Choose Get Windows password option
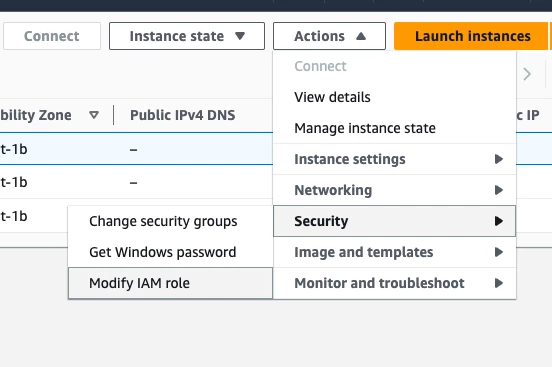 [x=170, y=252]
